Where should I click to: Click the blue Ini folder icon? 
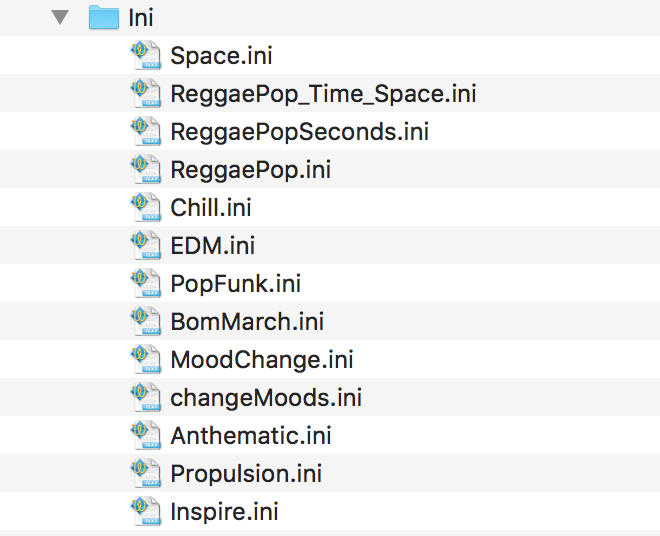point(104,17)
